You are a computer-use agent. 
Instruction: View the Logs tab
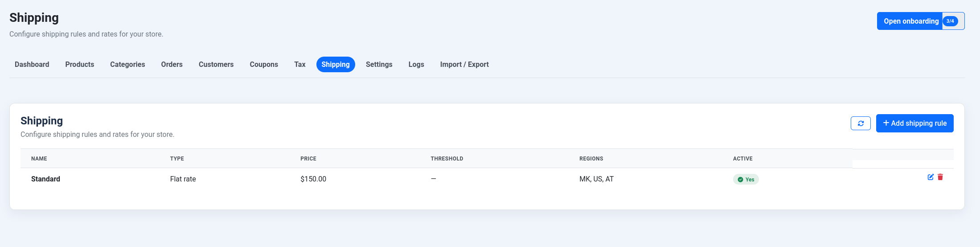pyautogui.click(x=416, y=65)
